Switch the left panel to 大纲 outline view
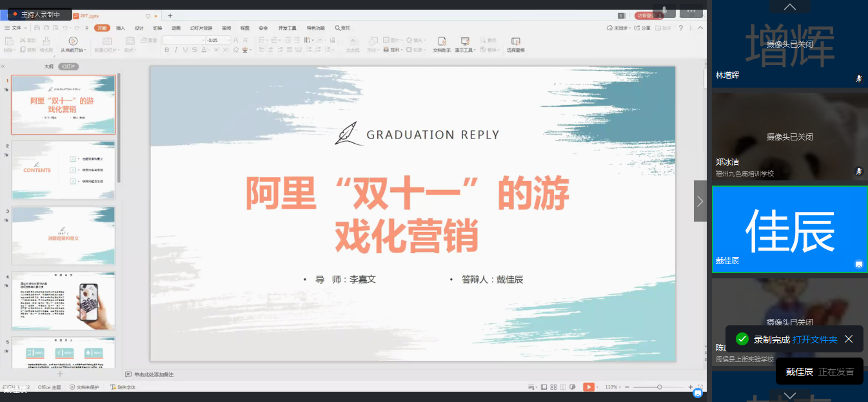Viewport: 868px width, 402px height. coord(49,66)
